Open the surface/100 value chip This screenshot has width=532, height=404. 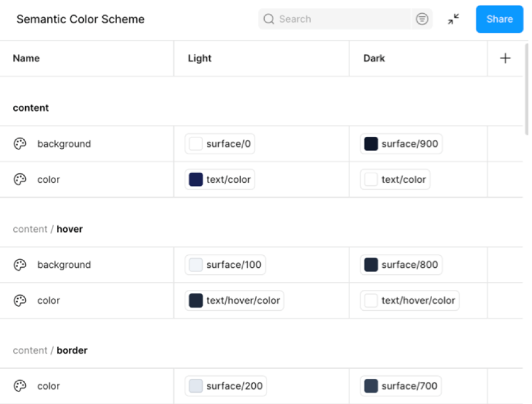(225, 265)
